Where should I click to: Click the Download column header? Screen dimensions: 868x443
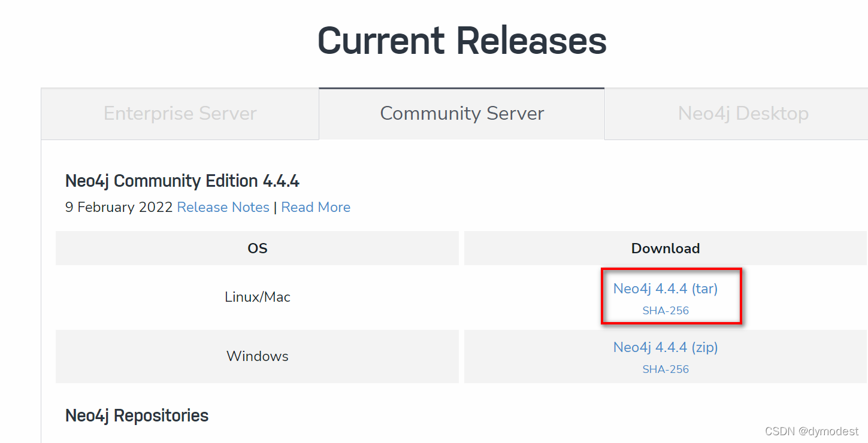(666, 248)
